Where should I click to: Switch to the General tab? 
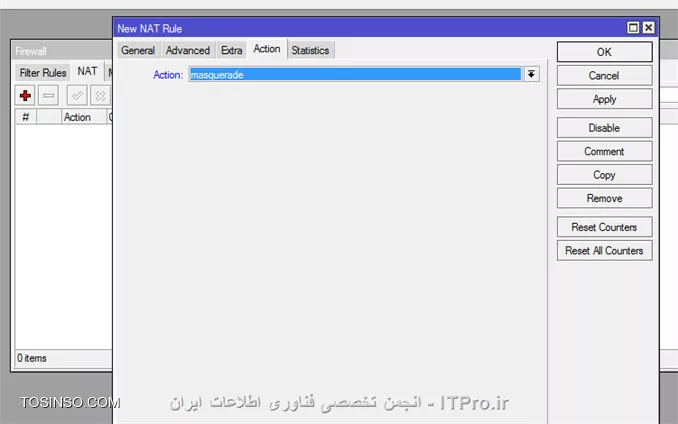point(138,51)
